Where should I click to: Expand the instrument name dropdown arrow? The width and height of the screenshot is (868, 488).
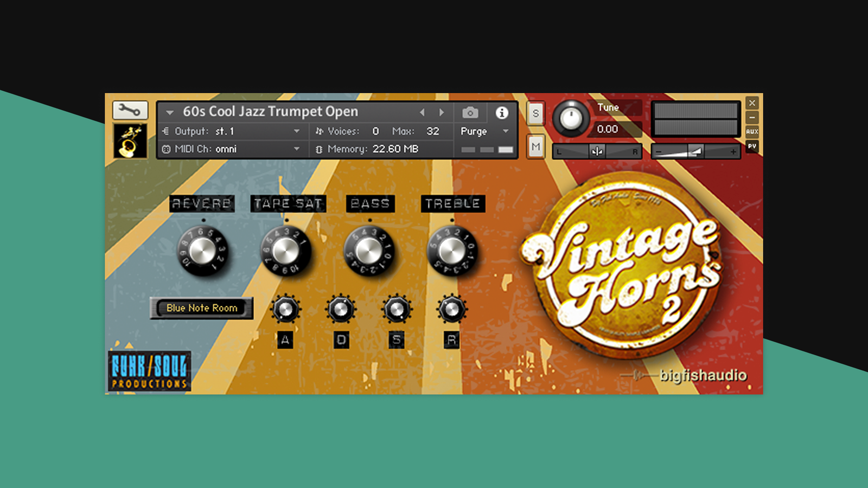(x=170, y=113)
